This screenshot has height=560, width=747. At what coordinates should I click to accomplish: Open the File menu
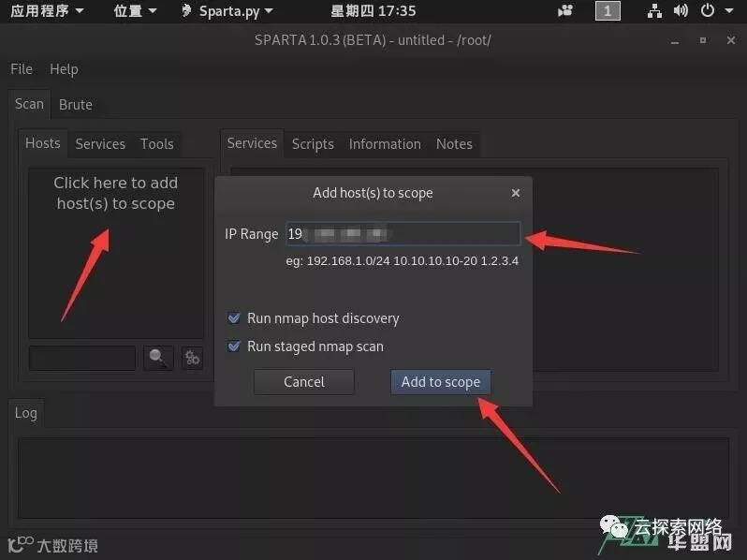[x=22, y=69]
